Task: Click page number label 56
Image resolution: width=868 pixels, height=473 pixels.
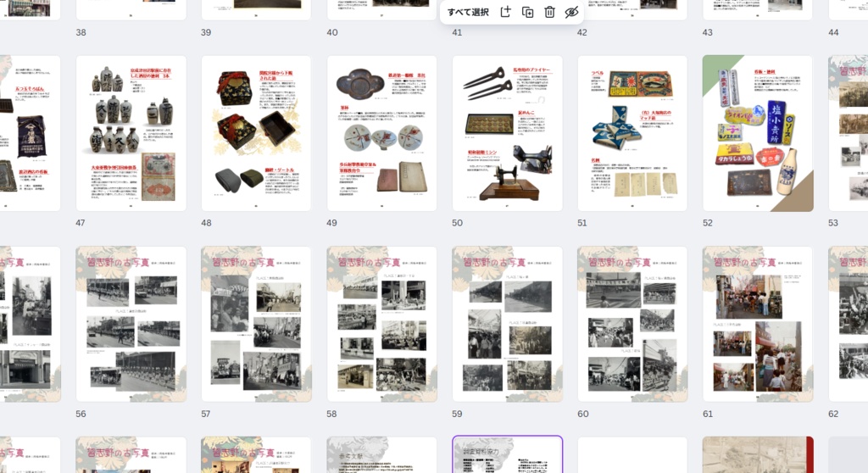Action: click(81, 414)
